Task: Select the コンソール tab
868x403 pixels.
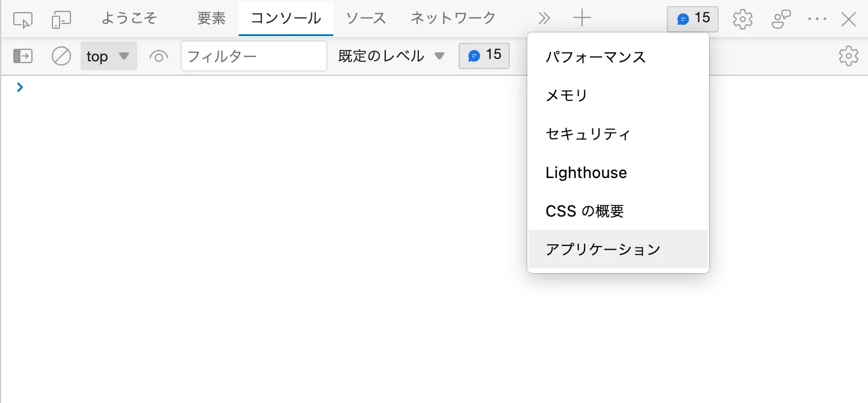Action: pyautogui.click(x=286, y=19)
